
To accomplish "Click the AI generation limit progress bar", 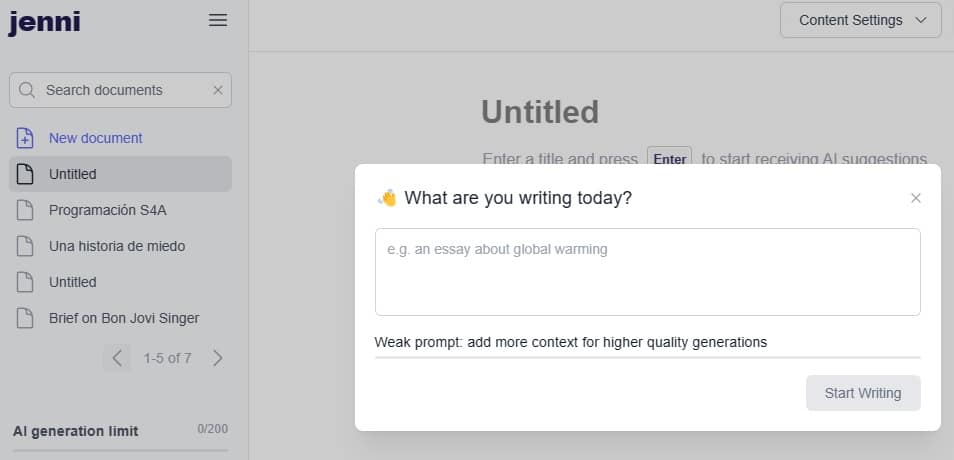I will coord(120,451).
